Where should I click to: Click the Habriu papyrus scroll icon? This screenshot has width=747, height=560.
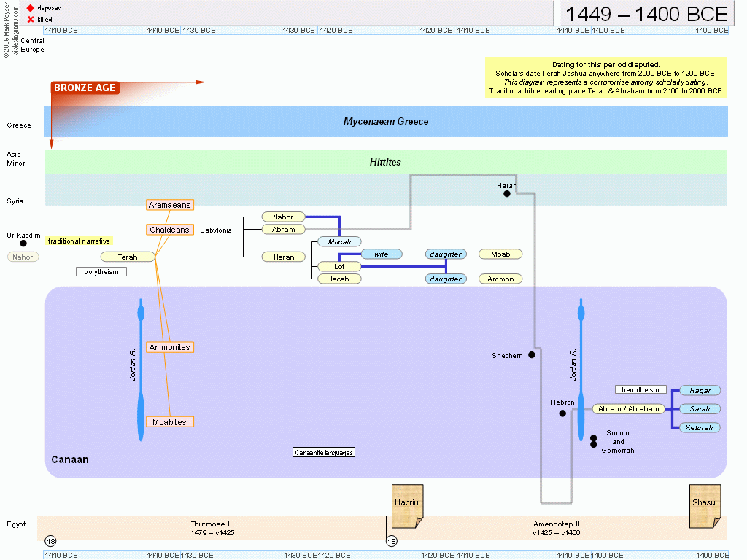point(407,505)
